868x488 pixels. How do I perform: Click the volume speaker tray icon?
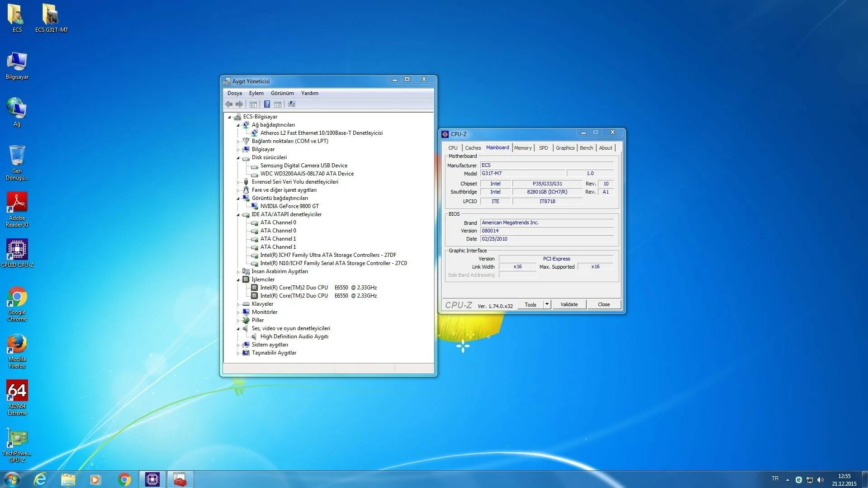[821, 480]
